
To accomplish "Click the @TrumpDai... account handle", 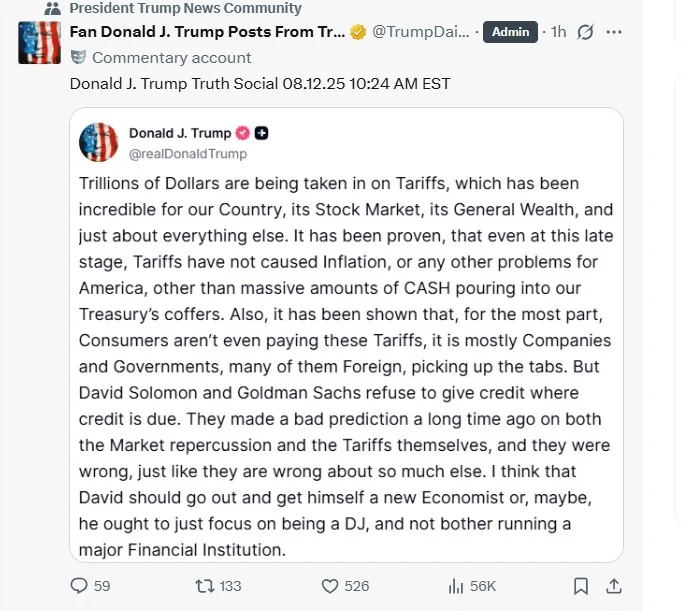I will (x=420, y=32).
